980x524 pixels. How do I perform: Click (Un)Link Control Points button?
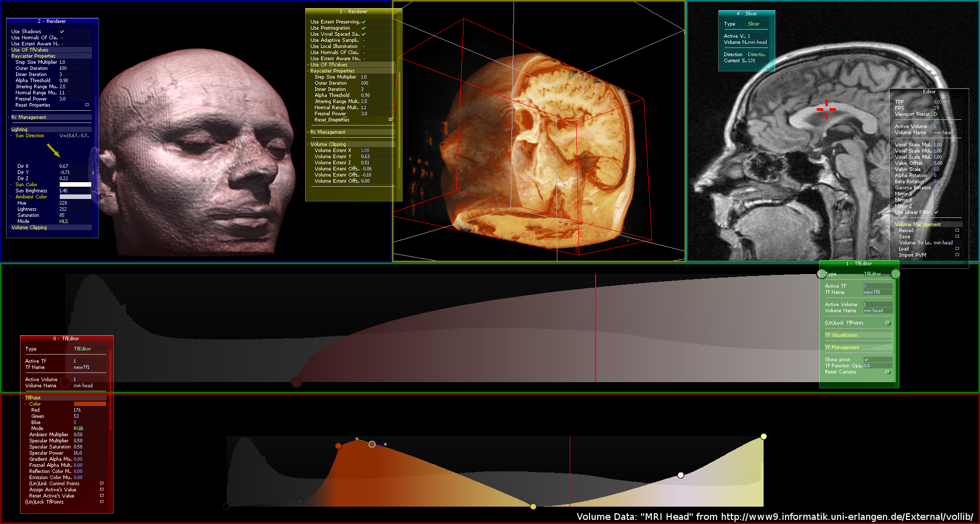(102, 484)
